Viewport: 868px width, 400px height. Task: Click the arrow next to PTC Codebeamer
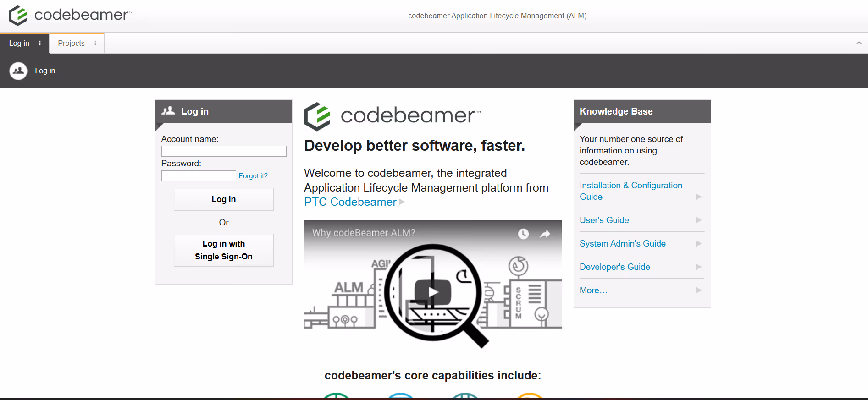click(402, 202)
